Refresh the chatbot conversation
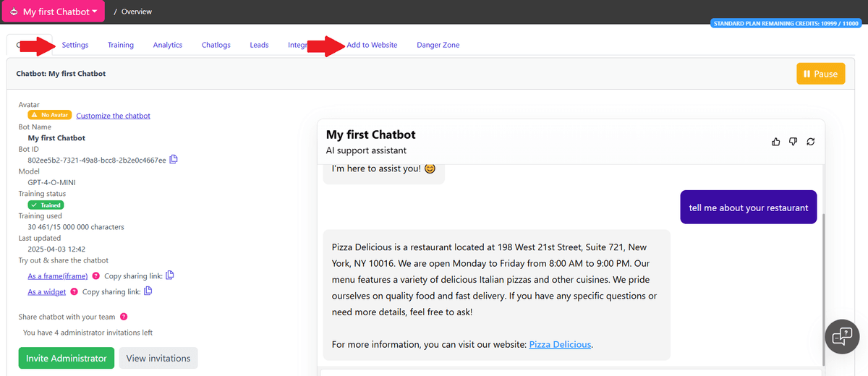 point(811,141)
